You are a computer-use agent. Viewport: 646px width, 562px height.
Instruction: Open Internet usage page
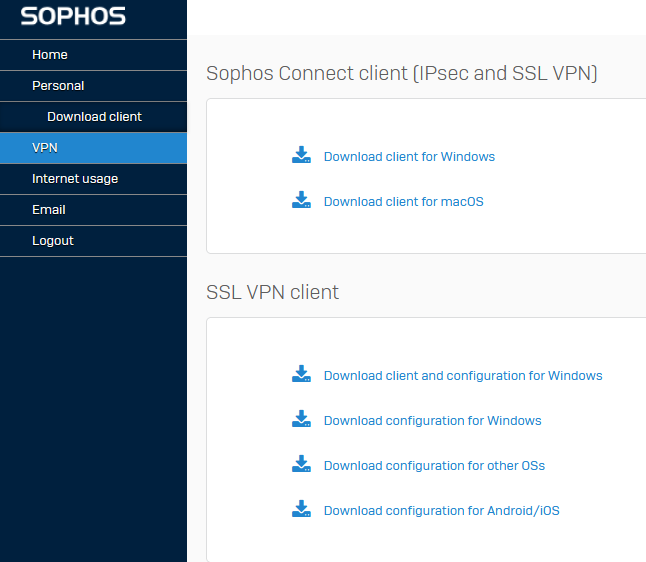click(x=93, y=179)
